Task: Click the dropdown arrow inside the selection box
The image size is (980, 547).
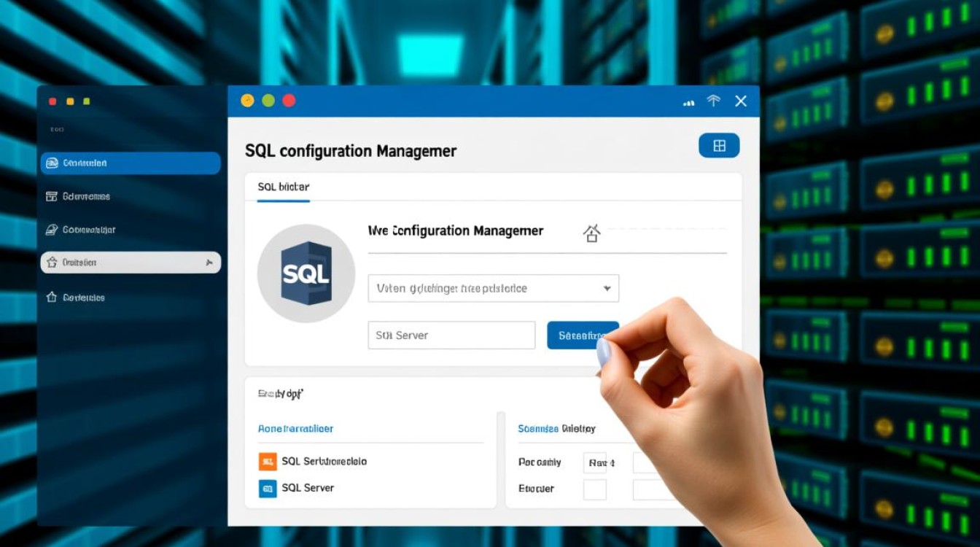Action: click(x=607, y=288)
